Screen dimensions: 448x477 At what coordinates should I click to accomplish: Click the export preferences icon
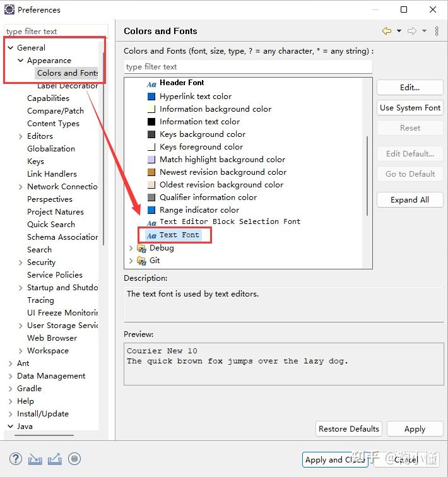tap(55, 459)
